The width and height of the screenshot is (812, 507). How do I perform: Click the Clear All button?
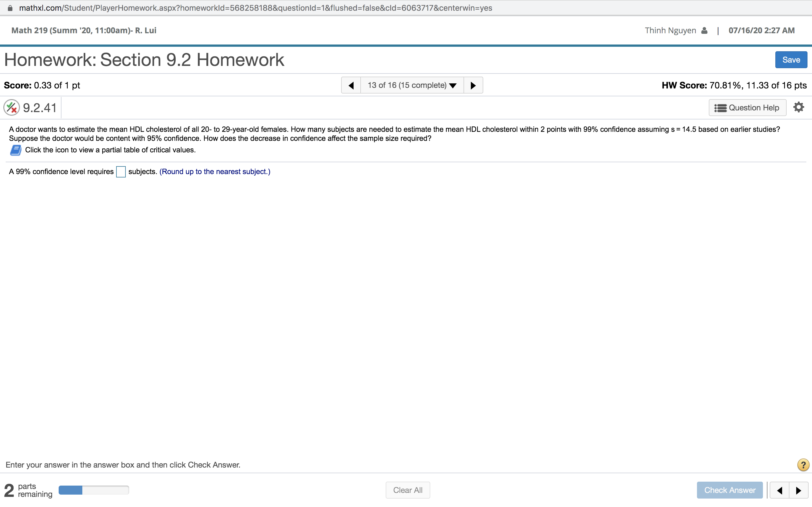click(407, 490)
